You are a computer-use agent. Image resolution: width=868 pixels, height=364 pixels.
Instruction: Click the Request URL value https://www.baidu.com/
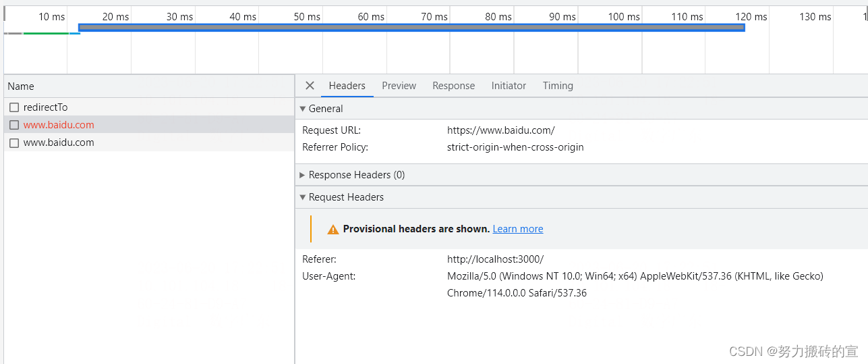(x=500, y=130)
